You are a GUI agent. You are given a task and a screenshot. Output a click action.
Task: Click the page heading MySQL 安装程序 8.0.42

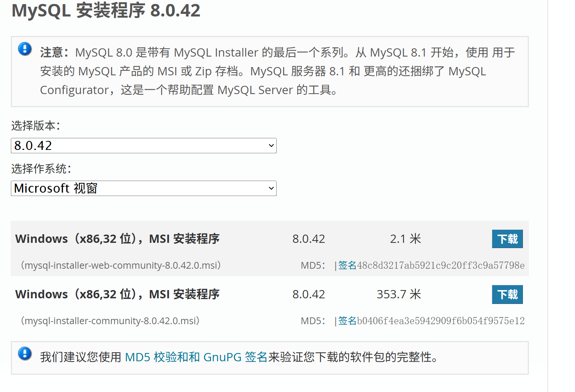click(106, 10)
